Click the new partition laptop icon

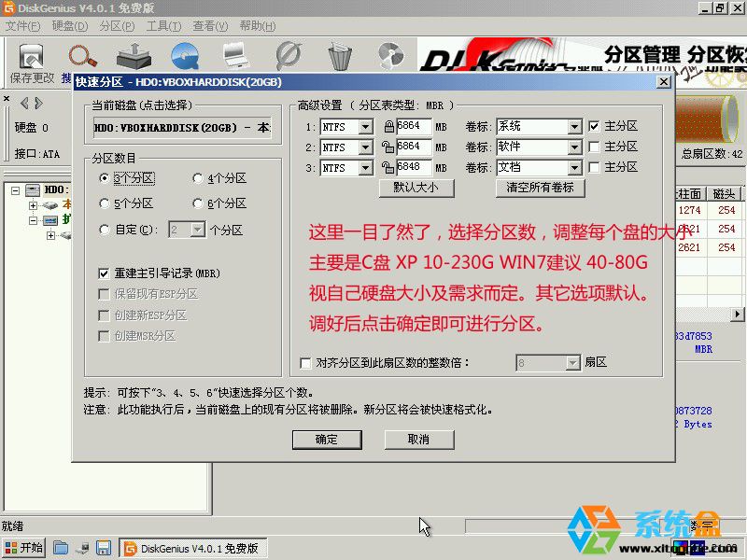coord(236,56)
